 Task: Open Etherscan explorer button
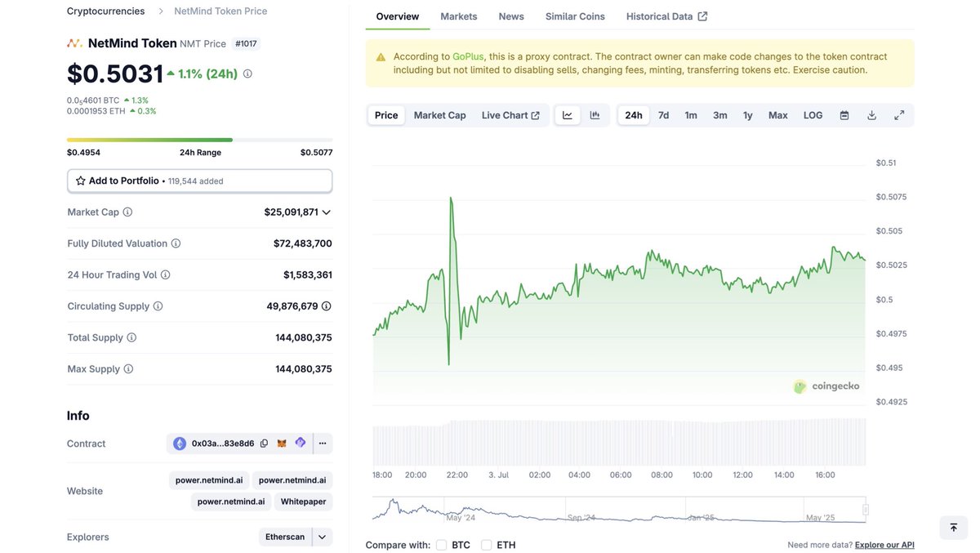coord(285,537)
